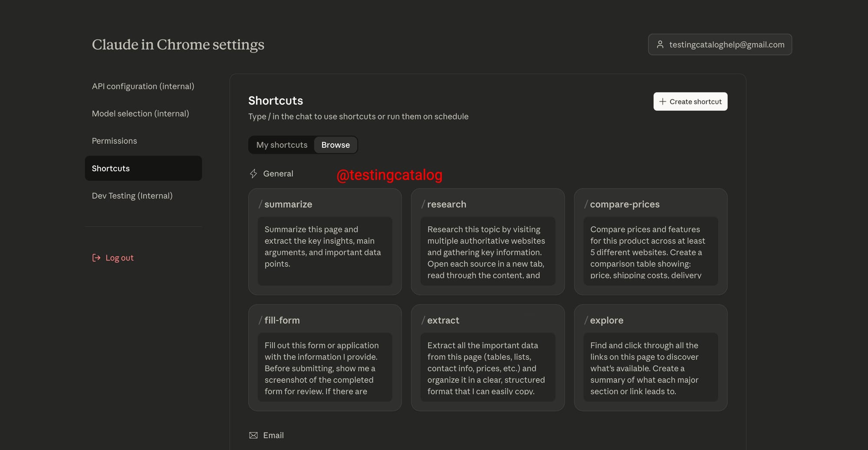Click the testingcataloghelp@gmail.com account button
This screenshot has height=450, width=868.
(720, 45)
